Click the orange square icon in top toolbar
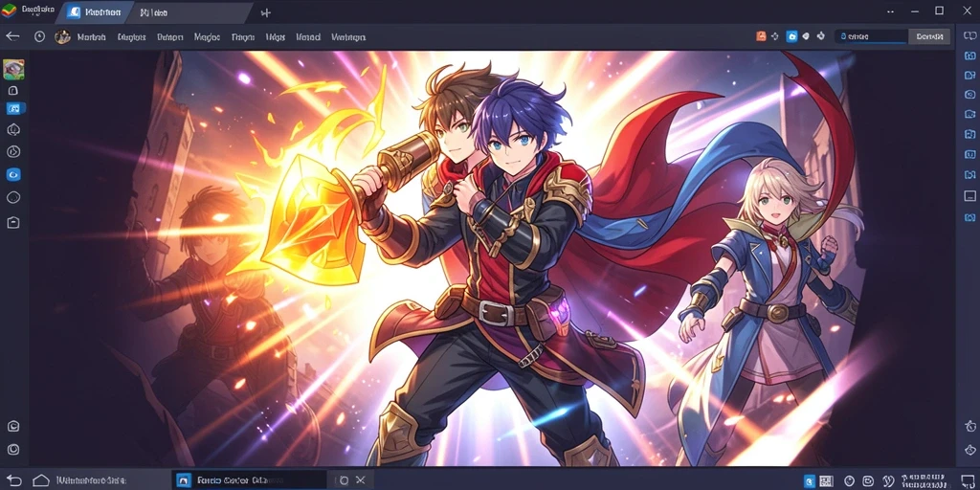This screenshot has height=490, width=980. click(x=761, y=37)
